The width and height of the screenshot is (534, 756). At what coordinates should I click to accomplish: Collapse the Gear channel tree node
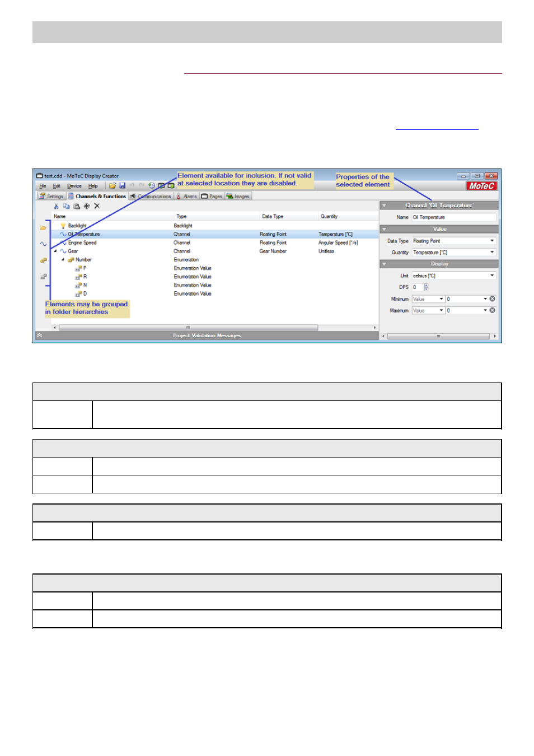click(55, 251)
